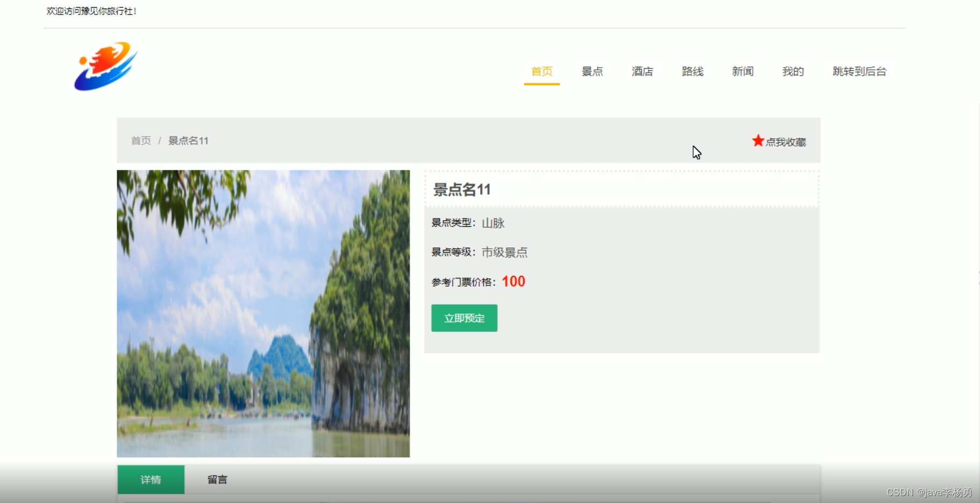Open the 首页 navigation item
980x503 pixels.
click(x=541, y=71)
